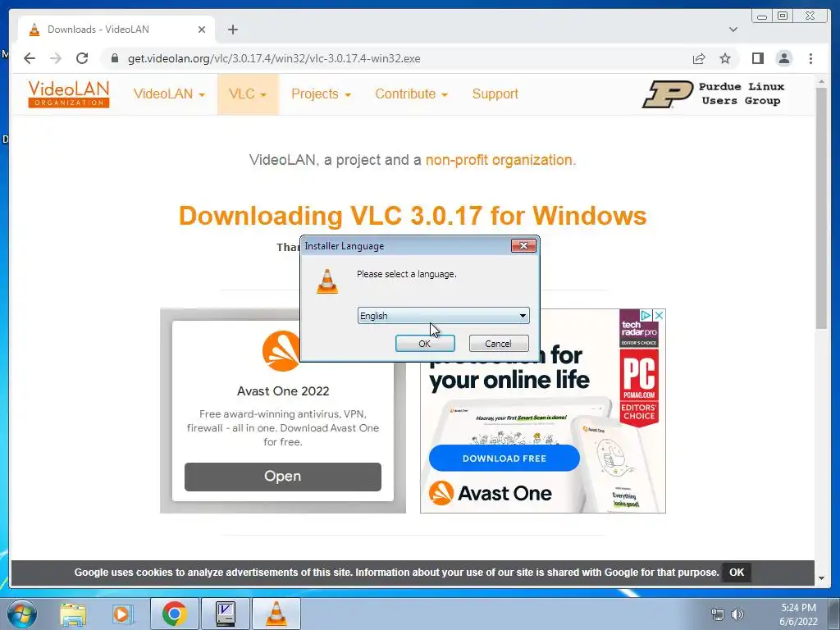Open the Windows Start menu

(21, 614)
